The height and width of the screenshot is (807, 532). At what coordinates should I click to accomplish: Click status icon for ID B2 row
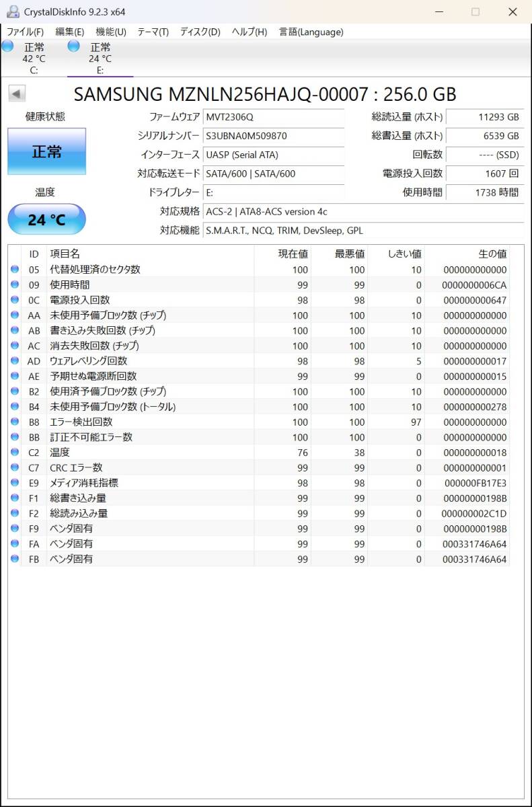click(x=15, y=391)
